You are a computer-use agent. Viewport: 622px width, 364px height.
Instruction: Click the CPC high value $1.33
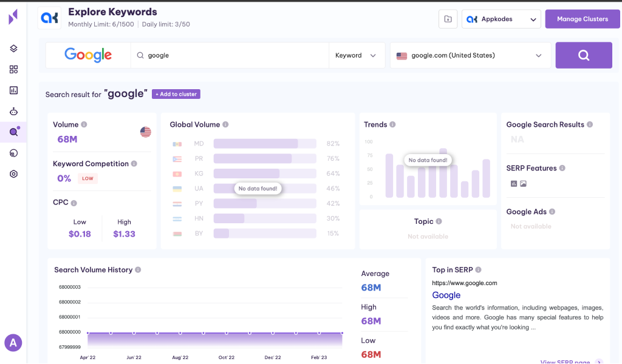point(124,234)
